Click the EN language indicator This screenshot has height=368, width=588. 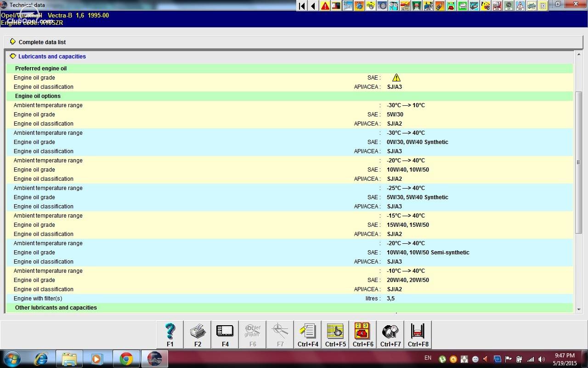pyautogui.click(x=428, y=358)
